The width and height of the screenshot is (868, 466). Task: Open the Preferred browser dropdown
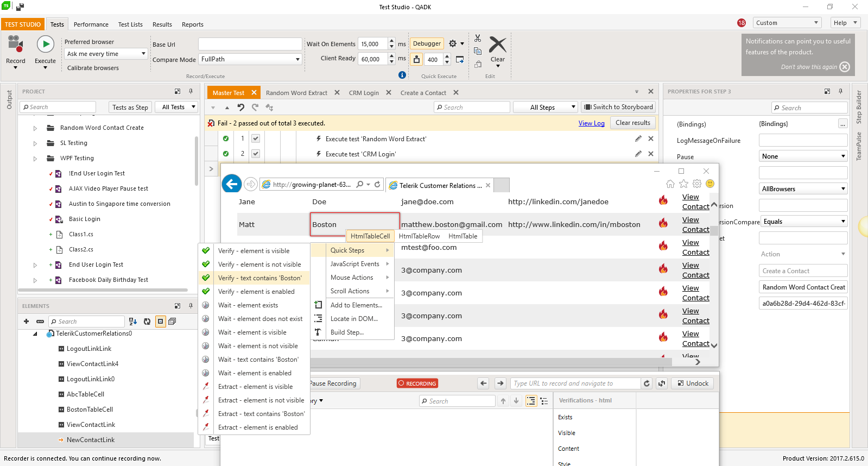click(x=106, y=54)
